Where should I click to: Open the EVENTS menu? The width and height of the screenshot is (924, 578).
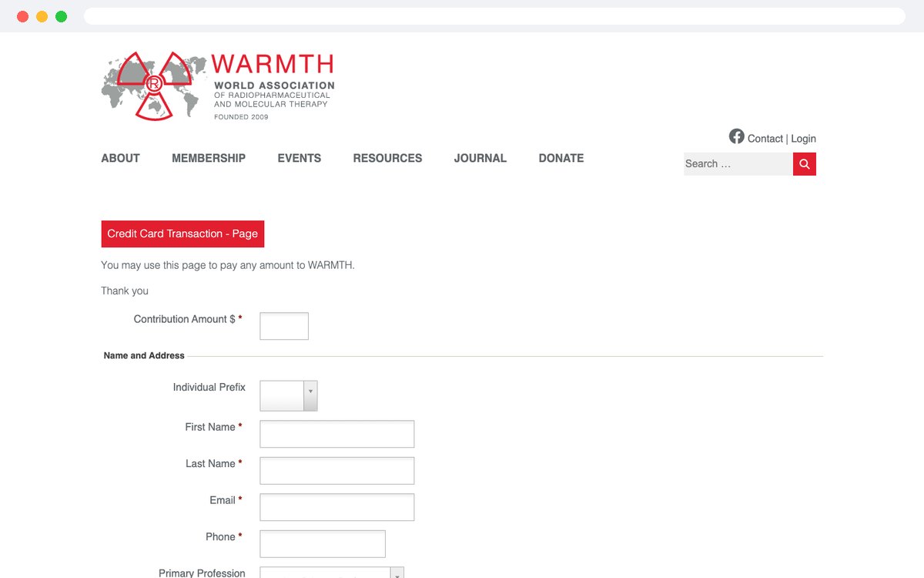pos(300,158)
